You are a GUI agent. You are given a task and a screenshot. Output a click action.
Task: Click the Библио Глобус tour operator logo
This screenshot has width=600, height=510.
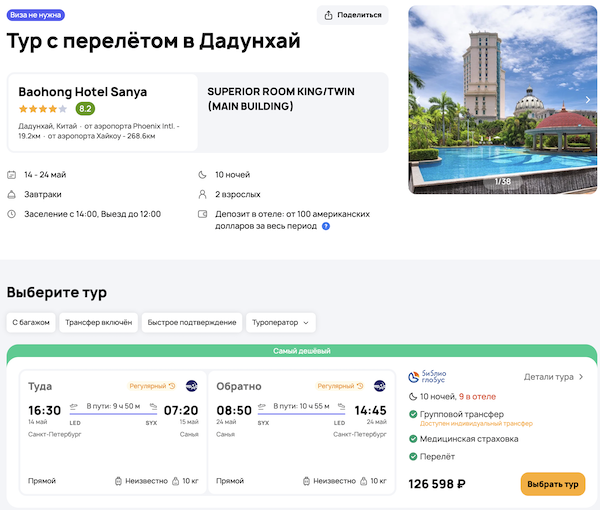point(427,378)
